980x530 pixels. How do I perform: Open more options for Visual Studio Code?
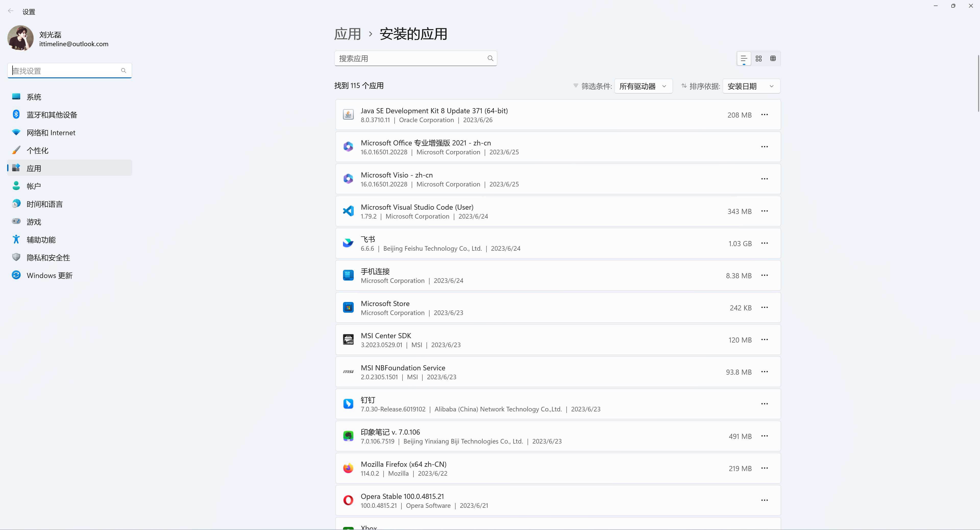click(x=765, y=211)
